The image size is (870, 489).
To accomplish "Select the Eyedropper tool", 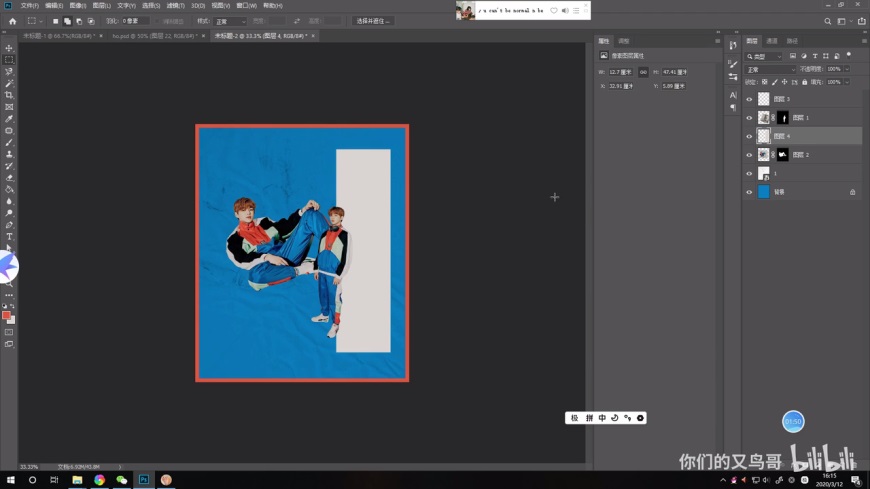I will coord(9,119).
